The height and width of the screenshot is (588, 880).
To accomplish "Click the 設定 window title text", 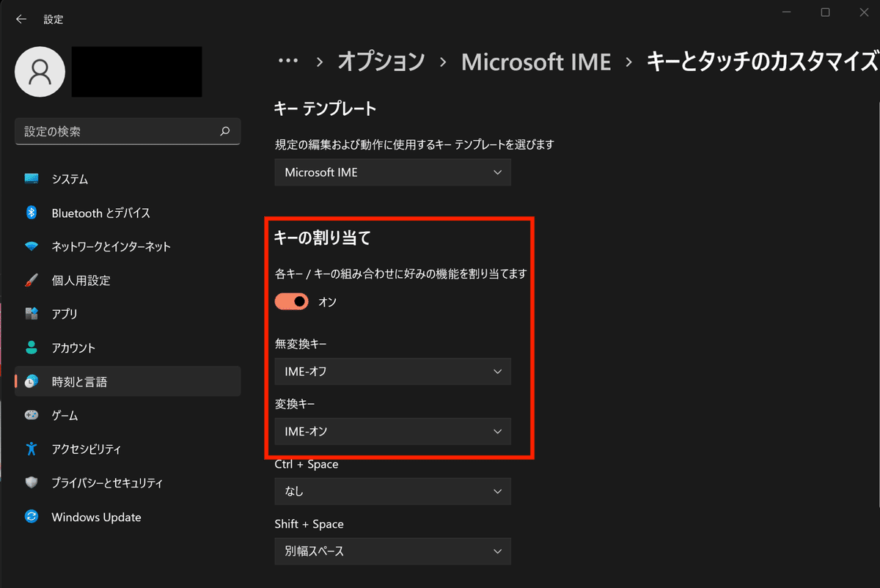I will 54,20.
